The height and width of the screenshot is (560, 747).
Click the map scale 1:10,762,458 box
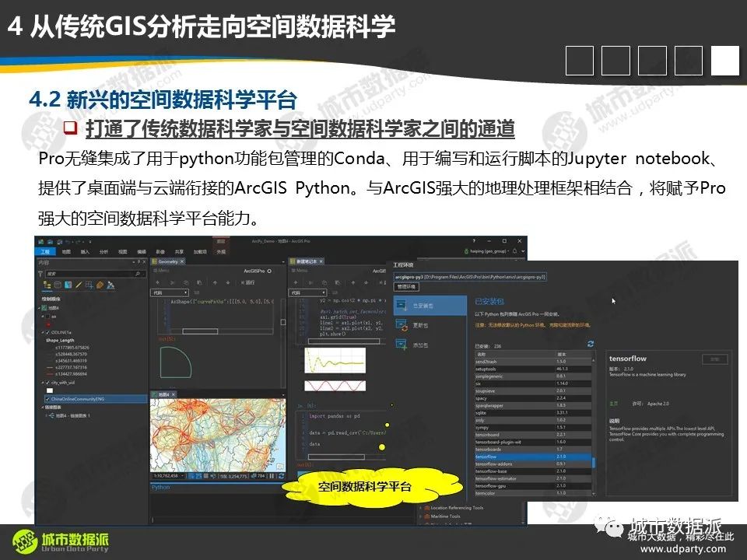click(169, 476)
